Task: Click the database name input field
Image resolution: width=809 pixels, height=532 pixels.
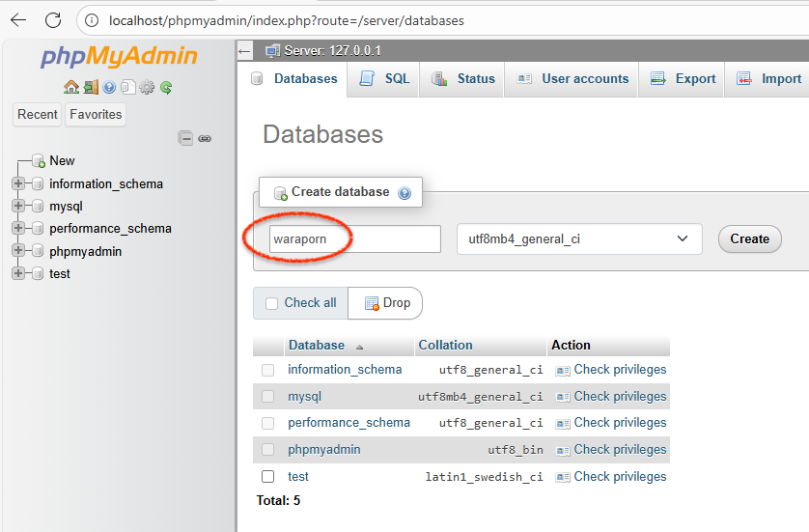Action: point(353,238)
